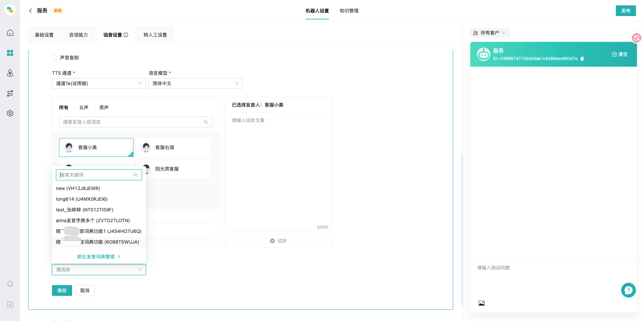Click the app logo at top left

pos(10,10)
